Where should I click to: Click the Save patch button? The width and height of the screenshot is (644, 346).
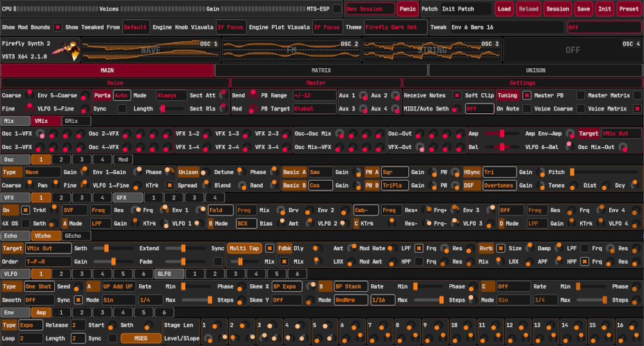coord(583,8)
